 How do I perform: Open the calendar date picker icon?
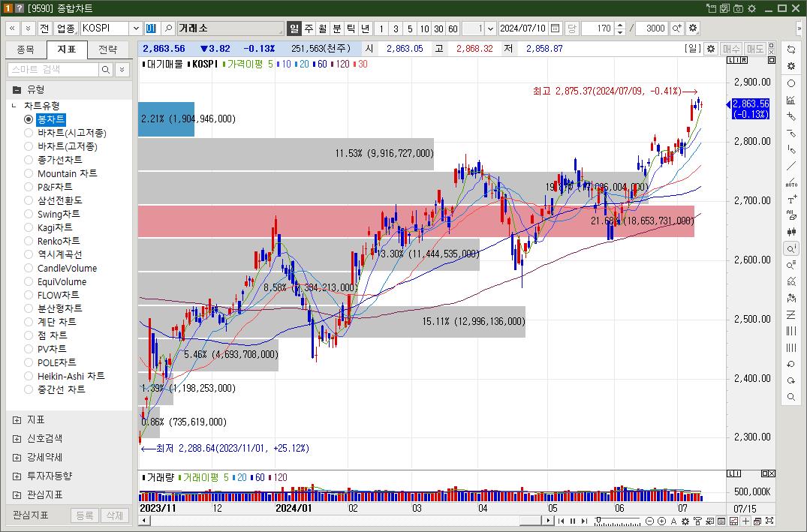pos(556,29)
